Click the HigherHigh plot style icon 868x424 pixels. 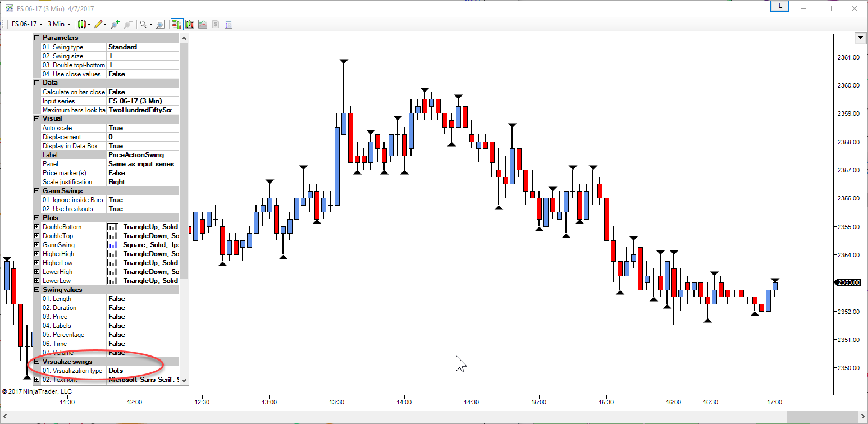113,254
